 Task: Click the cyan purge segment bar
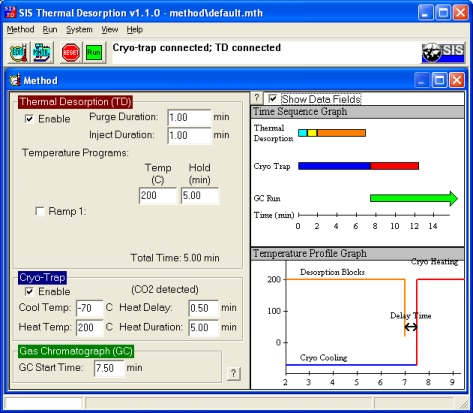(x=303, y=133)
